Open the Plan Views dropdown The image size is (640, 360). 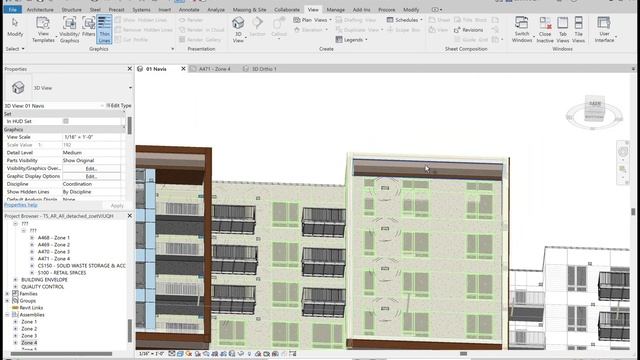313,20
